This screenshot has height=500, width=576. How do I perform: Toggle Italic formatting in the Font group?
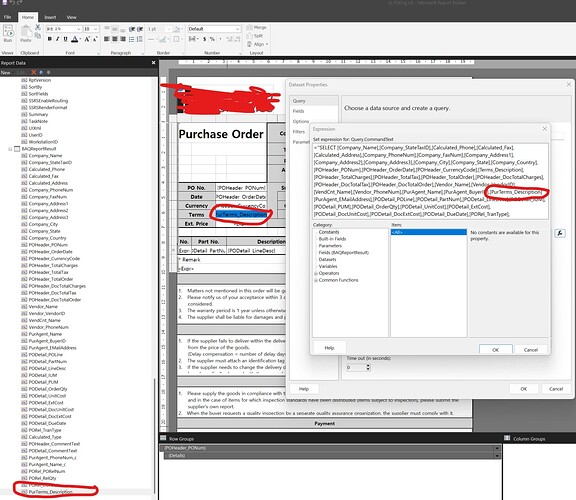point(57,39)
